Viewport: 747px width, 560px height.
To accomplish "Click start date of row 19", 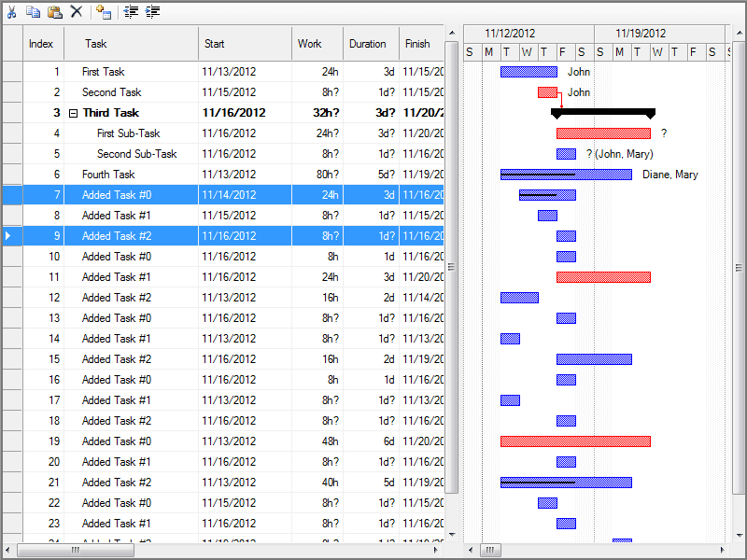I will coord(245,441).
